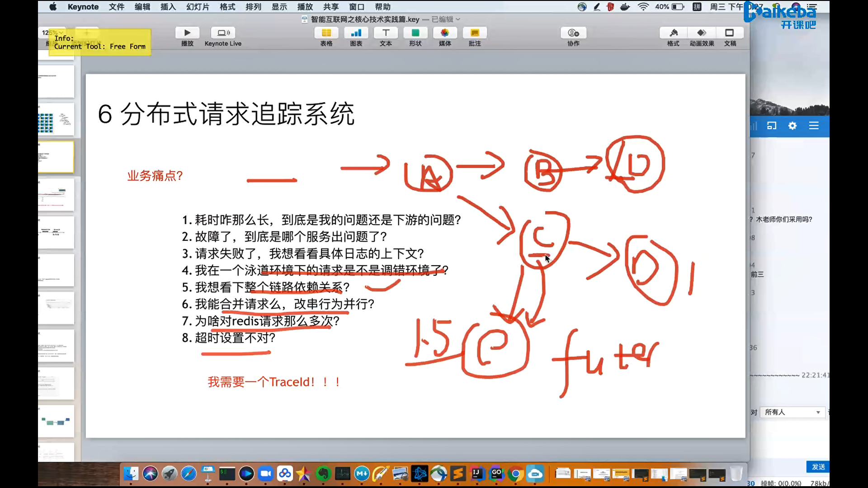Open the 幻灯片 menu
Viewport: 868px width, 488px height.
tap(198, 7)
